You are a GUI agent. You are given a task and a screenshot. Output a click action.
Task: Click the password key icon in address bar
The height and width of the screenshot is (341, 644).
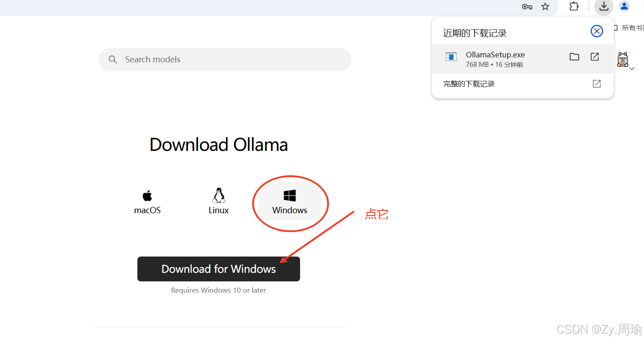click(x=527, y=7)
